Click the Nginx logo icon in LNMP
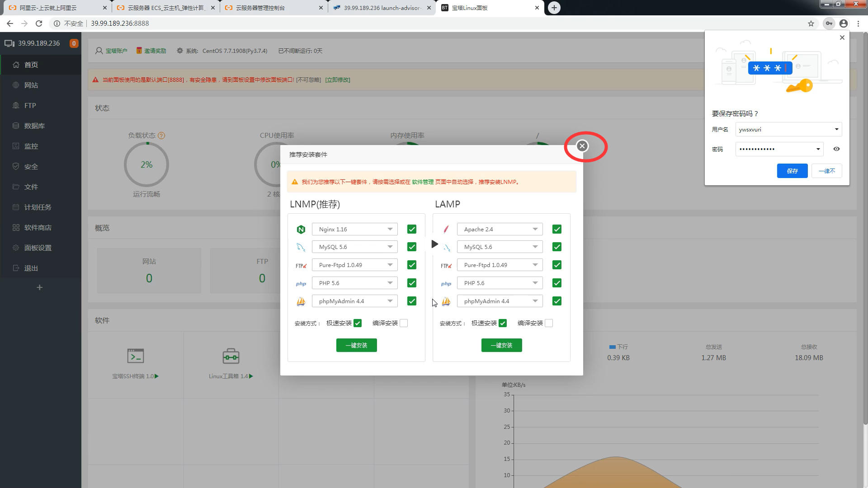Viewport: 868px width, 488px height. tap(301, 230)
